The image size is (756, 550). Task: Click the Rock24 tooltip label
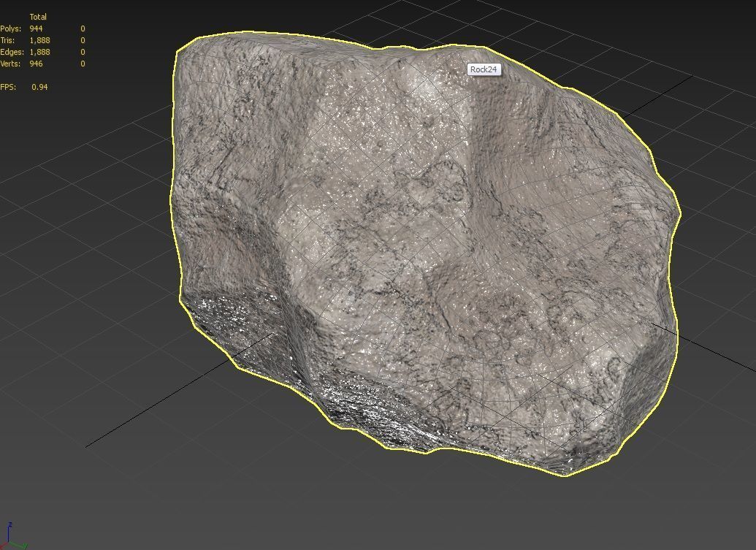pyautogui.click(x=484, y=69)
